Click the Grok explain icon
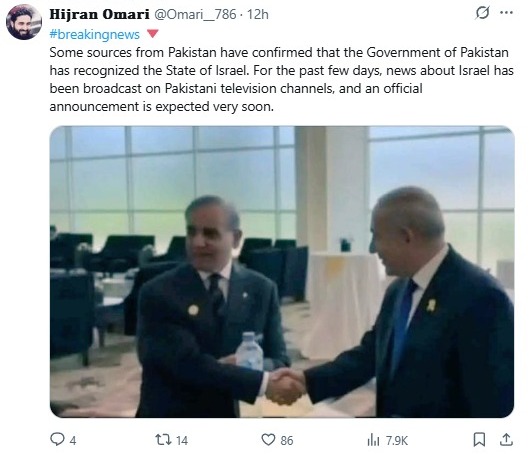 (482, 13)
